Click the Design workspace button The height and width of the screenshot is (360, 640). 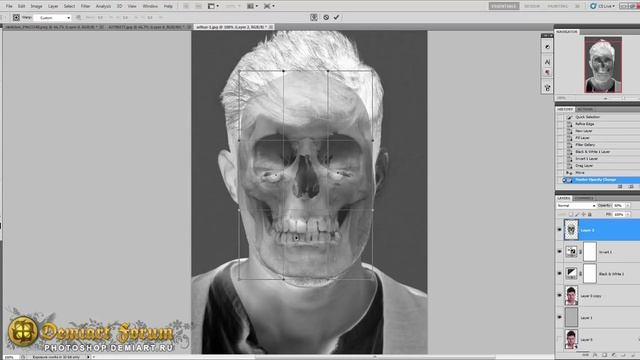(532, 6)
